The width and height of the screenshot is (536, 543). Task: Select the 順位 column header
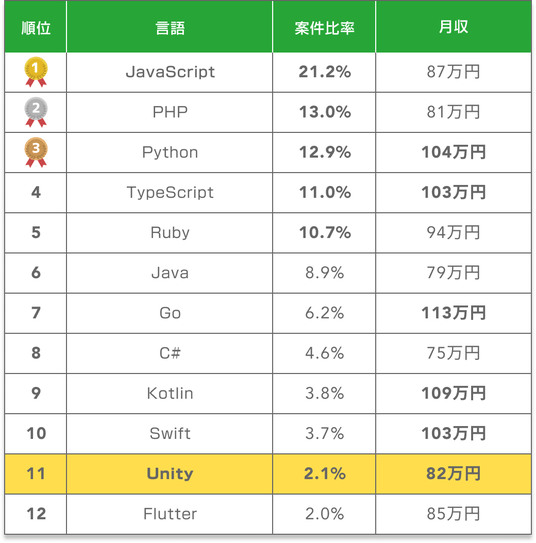[x=36, y=28]
